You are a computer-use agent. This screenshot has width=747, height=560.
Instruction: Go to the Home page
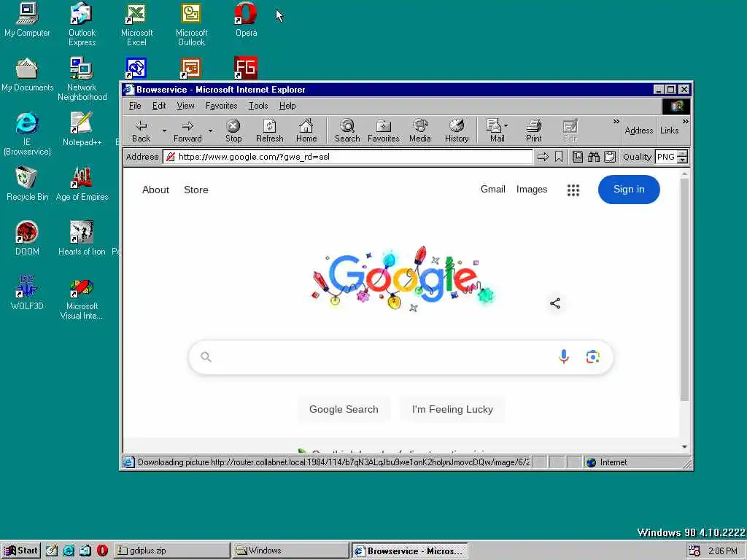(306, 131)
